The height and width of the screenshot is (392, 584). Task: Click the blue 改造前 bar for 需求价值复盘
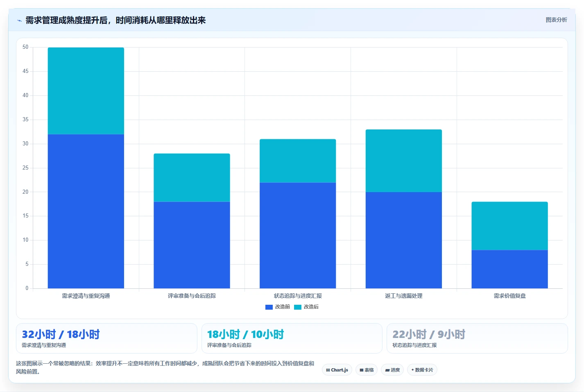pos(509,269)
